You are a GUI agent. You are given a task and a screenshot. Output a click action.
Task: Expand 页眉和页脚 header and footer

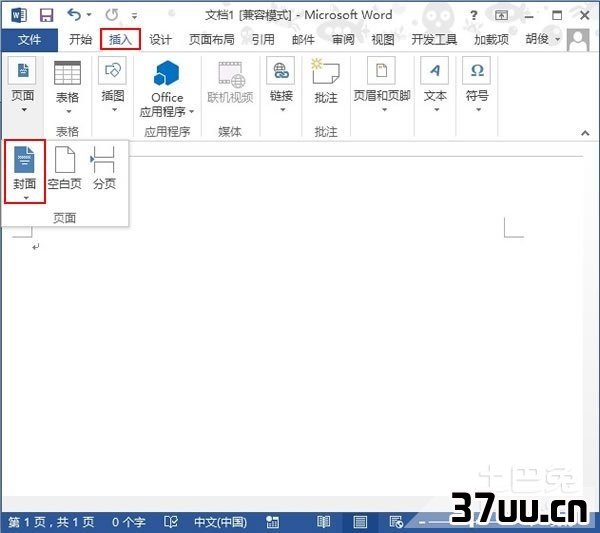click(382, 85)
